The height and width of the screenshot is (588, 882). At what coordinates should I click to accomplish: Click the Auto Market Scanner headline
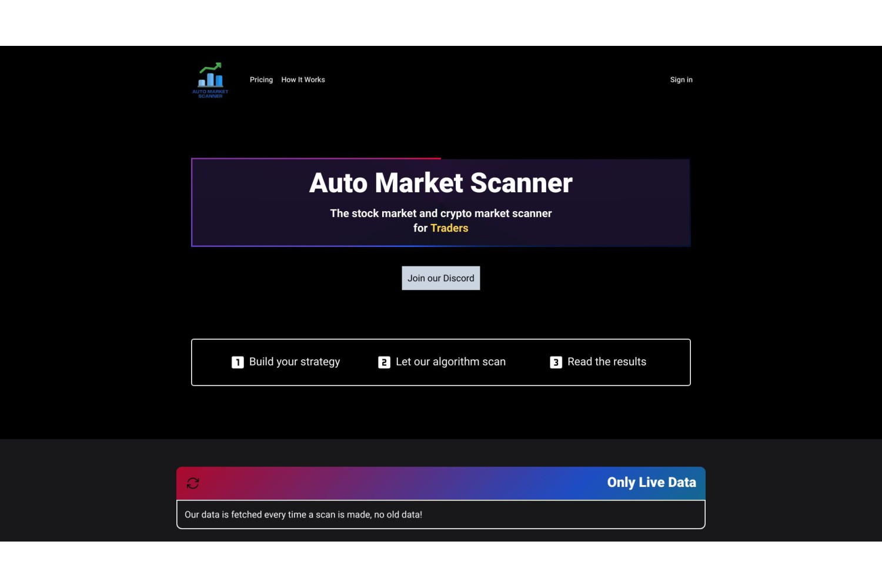tap(441, 183)
